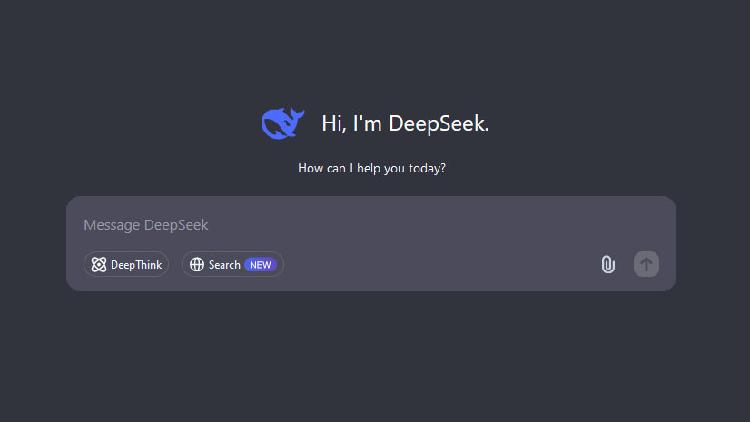Focus the Message DeepSeek input field
750x422 pixels.
(x=370, y=225)
